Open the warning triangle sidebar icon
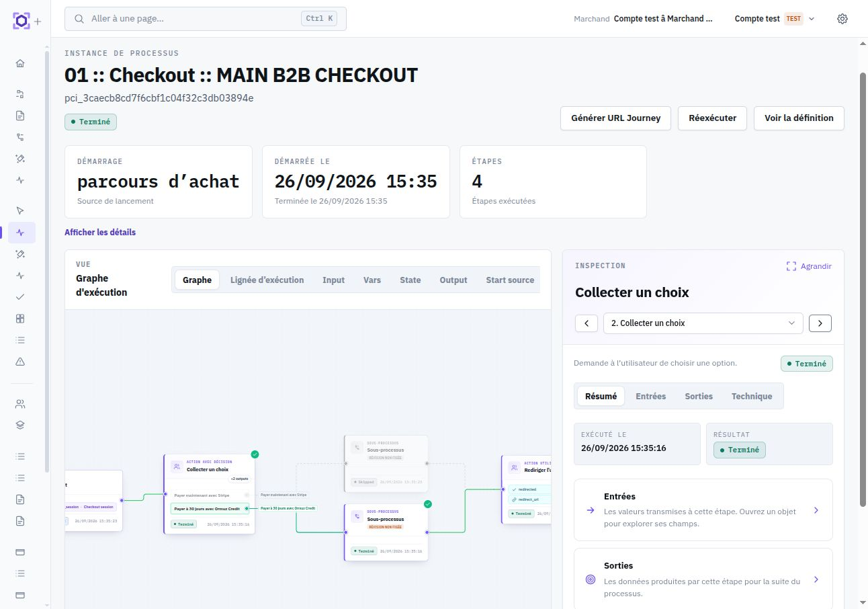This screenshot has height=609, width=868. pos(20,362)
